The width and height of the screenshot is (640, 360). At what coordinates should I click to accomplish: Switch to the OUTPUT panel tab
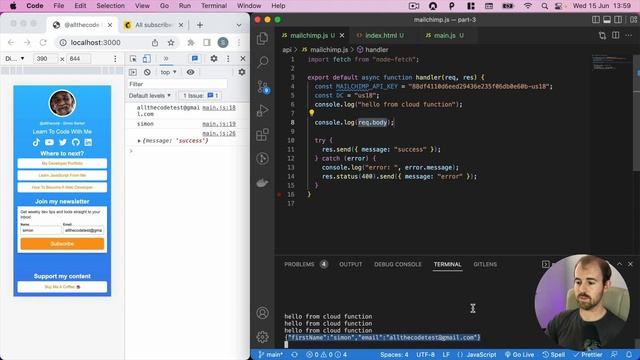[x=350, y=264]
